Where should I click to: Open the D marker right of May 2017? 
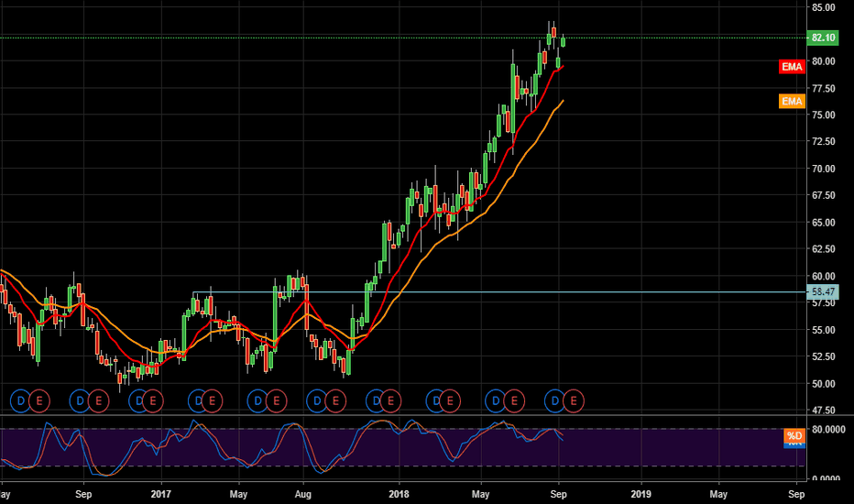click(x=257, y=401)
